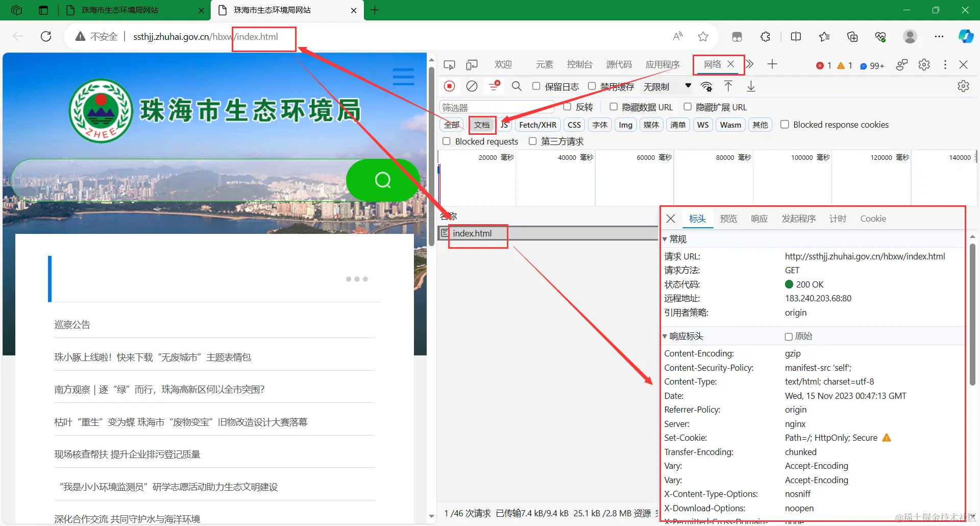The image size is (980, 526).
Task: Filter requests by 文档 type
Action: pyautogui.click(x=482, y=125)
